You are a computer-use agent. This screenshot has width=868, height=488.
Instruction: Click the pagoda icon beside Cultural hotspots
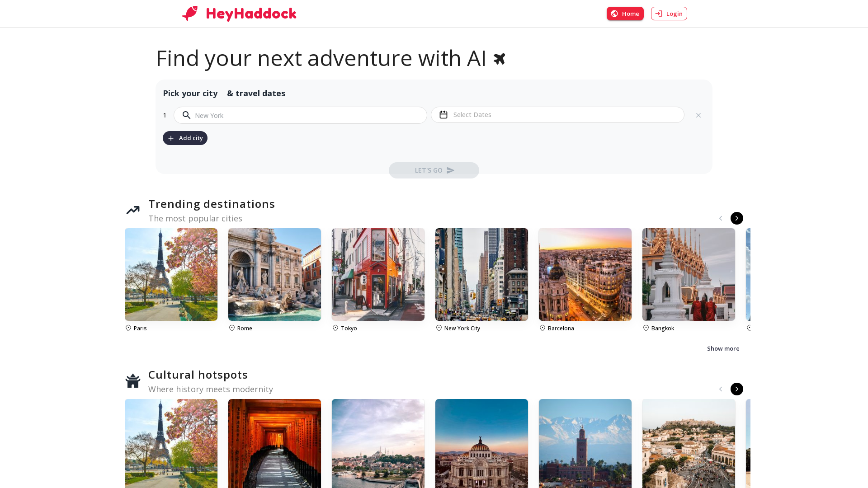pos(133,380)
